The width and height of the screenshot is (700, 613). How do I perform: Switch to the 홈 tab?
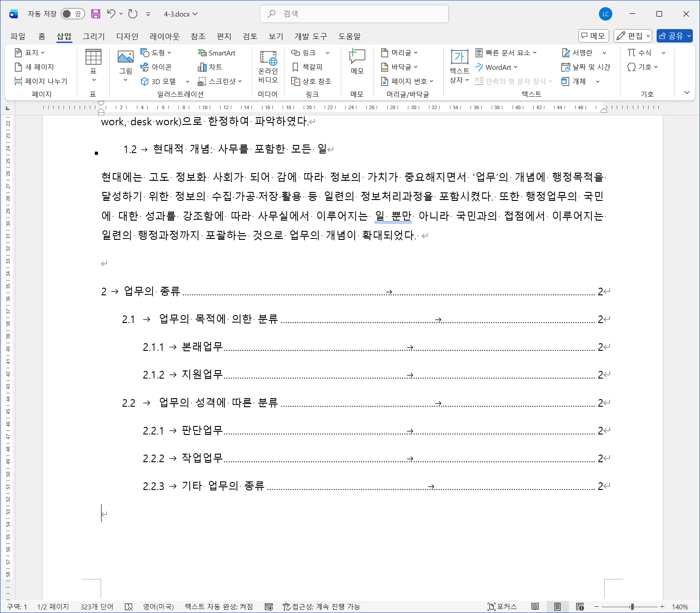coord(42,36)
